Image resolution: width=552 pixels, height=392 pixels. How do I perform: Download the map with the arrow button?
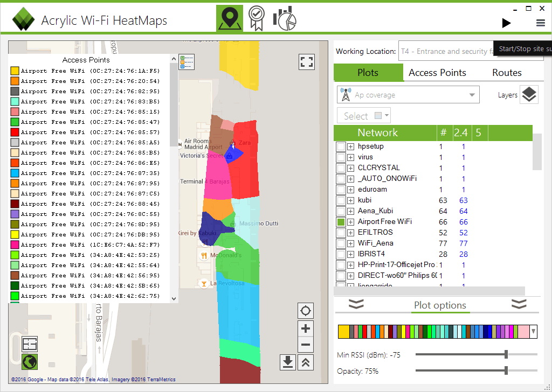(x=288, y=362)
